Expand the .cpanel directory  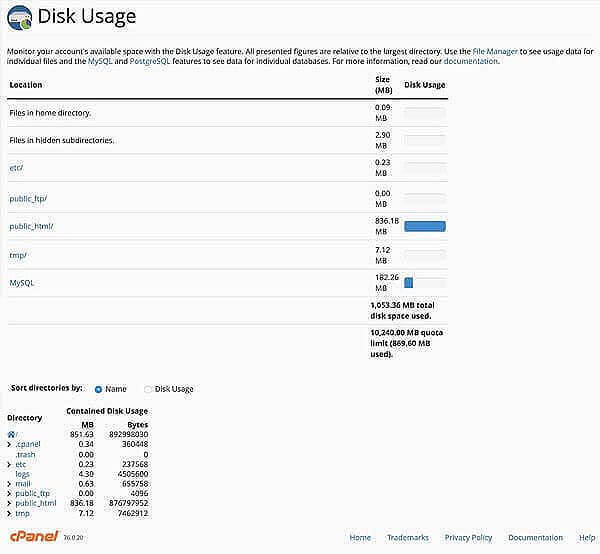point(9,444)
